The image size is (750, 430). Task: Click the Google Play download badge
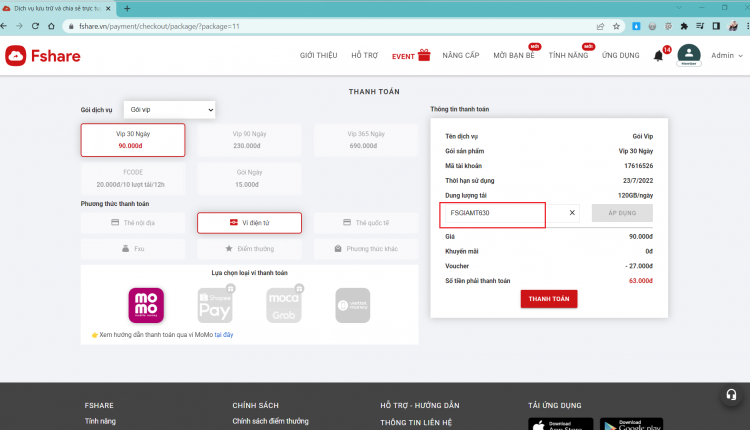pos(631,424)
